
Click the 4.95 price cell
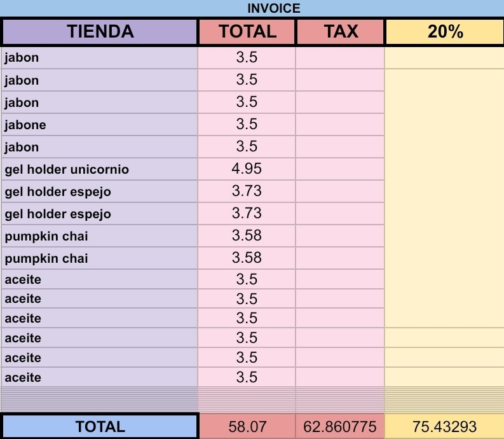[247, 169]
